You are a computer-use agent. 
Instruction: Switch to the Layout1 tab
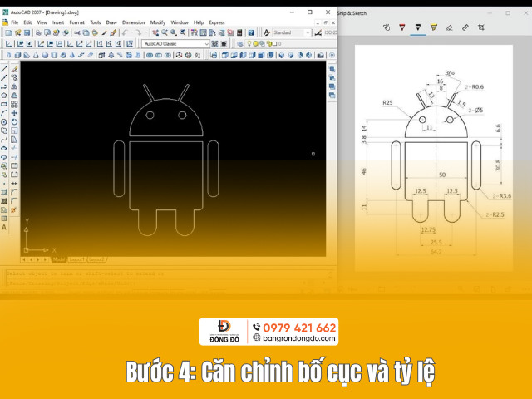(77, 259)
